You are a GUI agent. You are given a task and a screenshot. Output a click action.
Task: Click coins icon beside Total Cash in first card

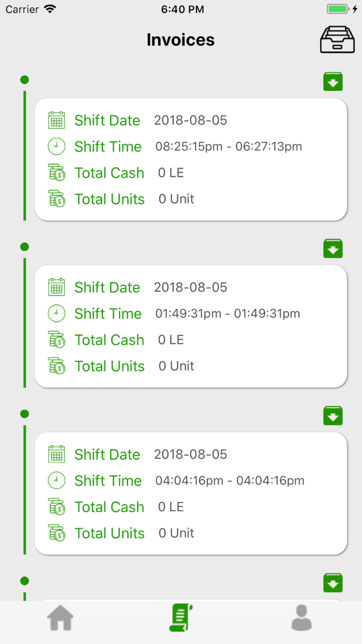[56, 173]
